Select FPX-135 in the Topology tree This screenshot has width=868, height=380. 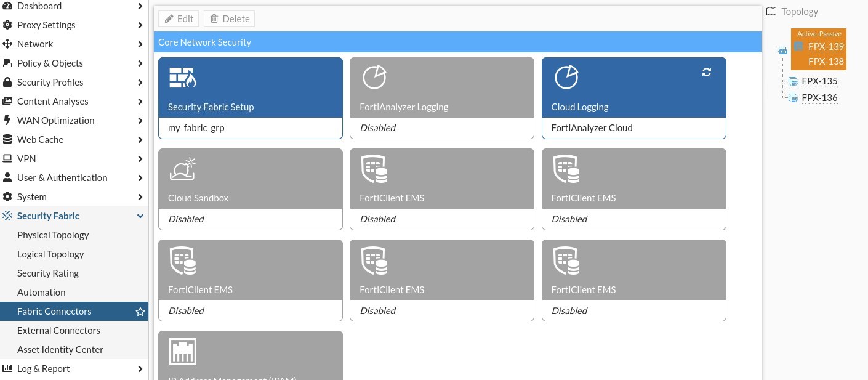pos(819,81)
